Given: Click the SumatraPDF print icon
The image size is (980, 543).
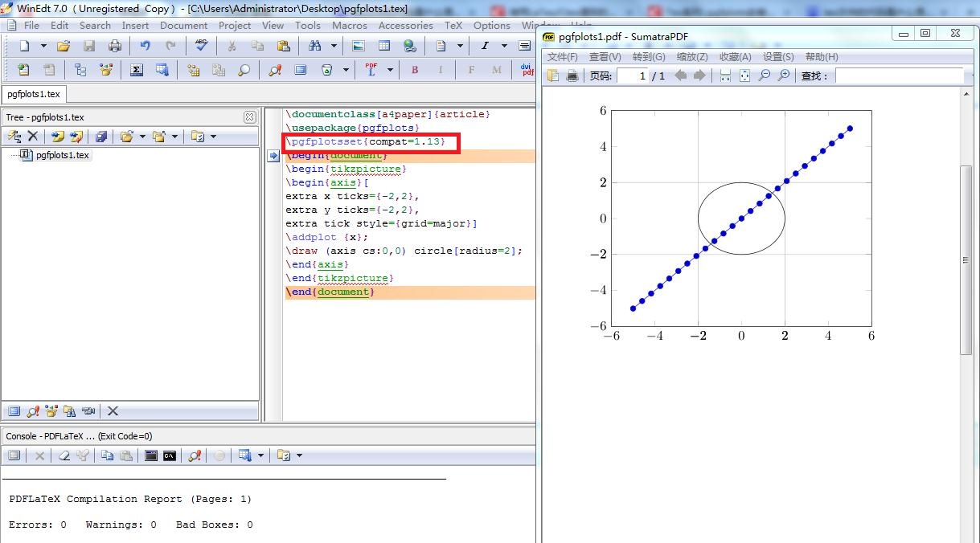Looking at the screenshot, I should (x=572, y=76).
